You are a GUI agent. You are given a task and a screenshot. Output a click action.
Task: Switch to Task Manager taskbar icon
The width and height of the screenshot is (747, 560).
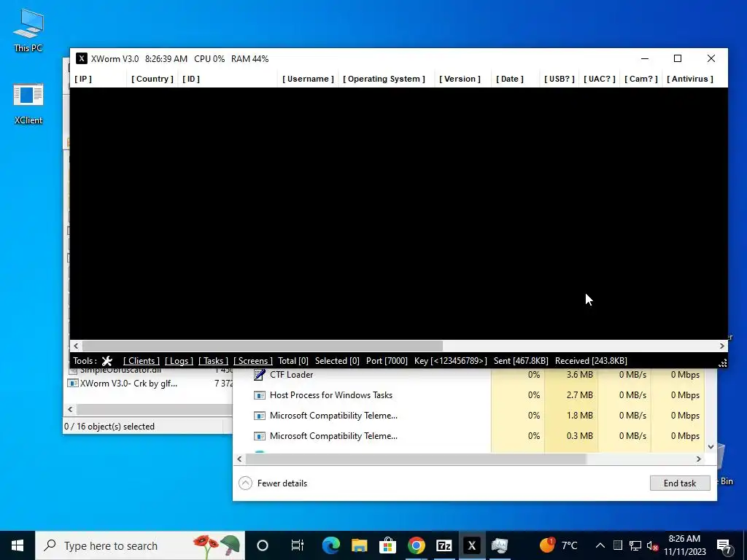(x=500, y=545)
